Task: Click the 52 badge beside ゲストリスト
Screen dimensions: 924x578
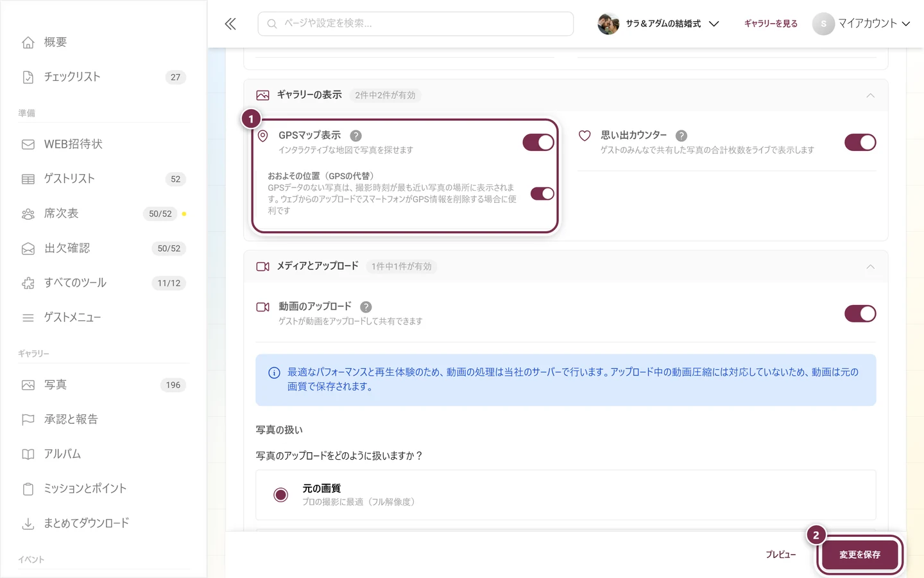Action: 176,179
